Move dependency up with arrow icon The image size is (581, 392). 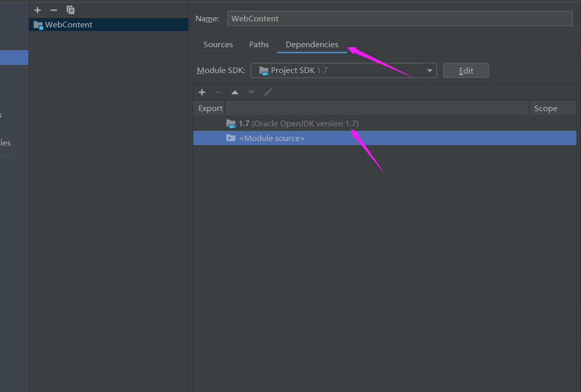click(235, 92)
